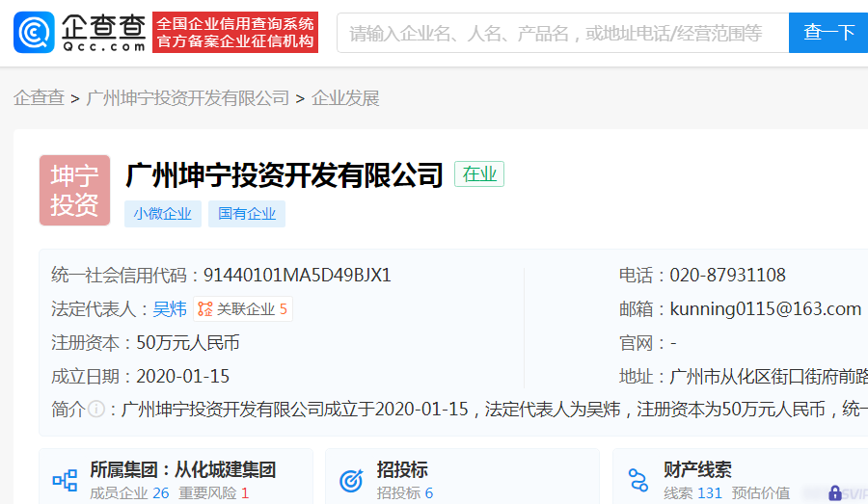
Task: Click the 招投标 target icon
Action: tap(351, 480)
